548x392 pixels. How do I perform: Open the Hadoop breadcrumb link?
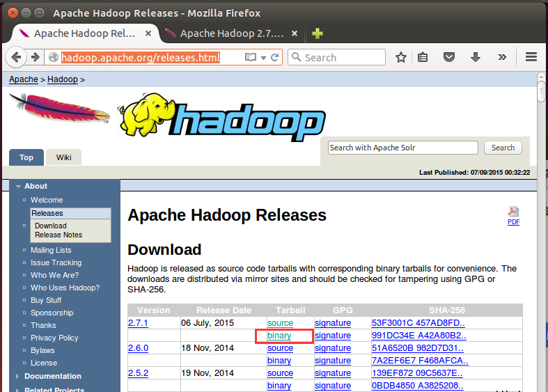tap(63, 79)
